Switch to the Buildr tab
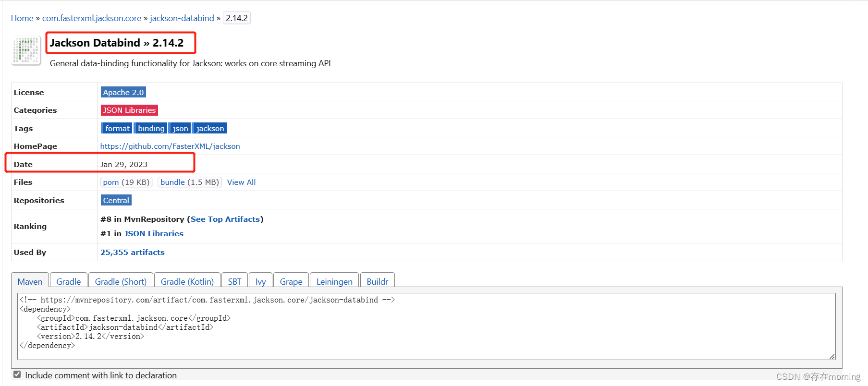868x386 pixels. 377,281
